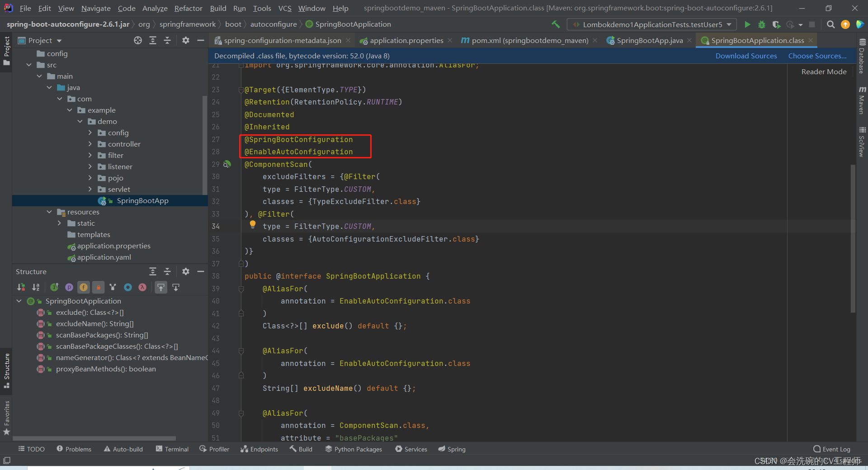868x470 pixels.
Task: Open the Refactor menu
Action: pyautogui.click(x=188, y=8)
